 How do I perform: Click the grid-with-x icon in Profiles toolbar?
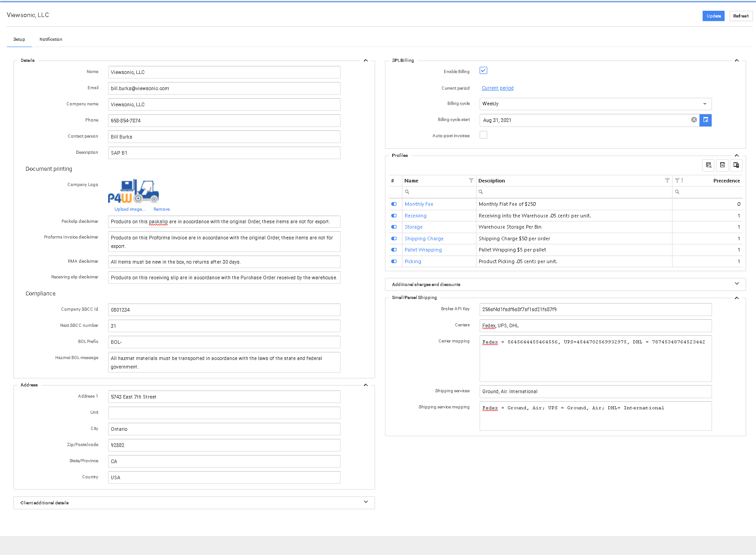[708, 165]
